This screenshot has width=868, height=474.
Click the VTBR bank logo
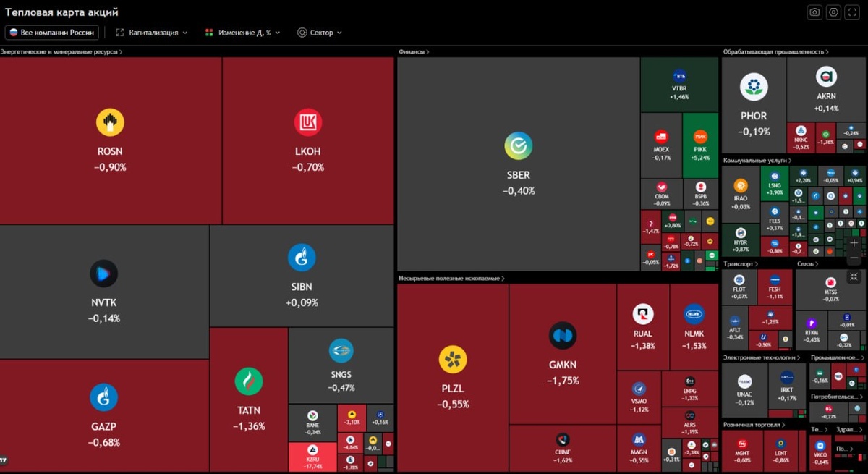point(679,76)
